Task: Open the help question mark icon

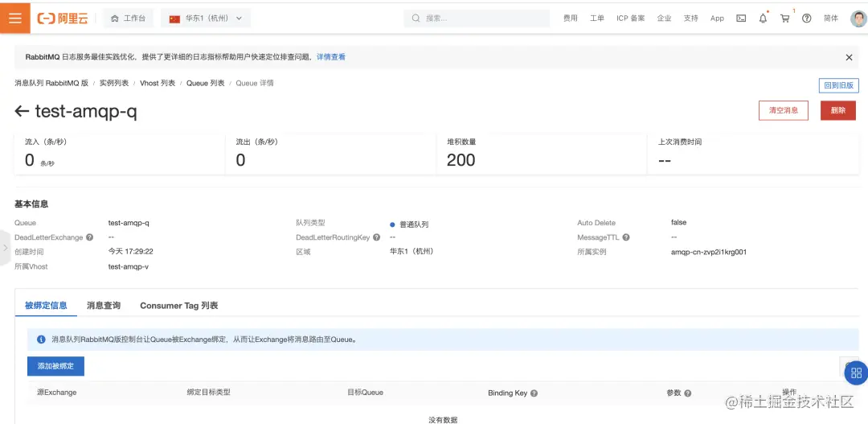Action: (807, 19)
